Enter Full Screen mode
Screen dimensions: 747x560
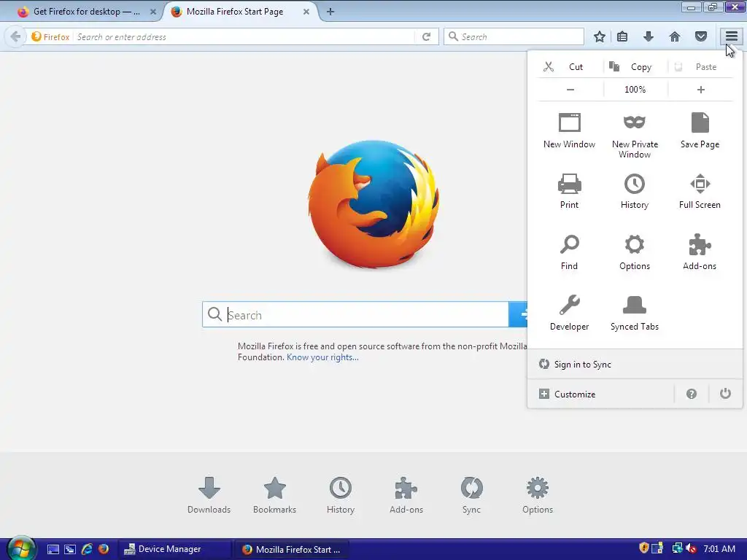(700, 192)
